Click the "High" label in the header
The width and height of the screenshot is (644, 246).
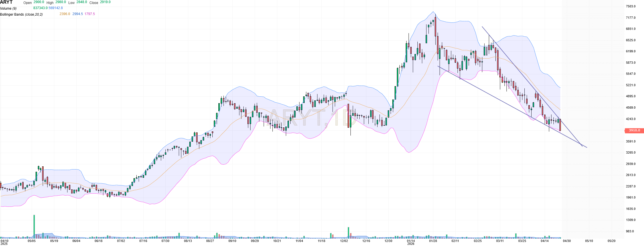(x=50, y=3)
